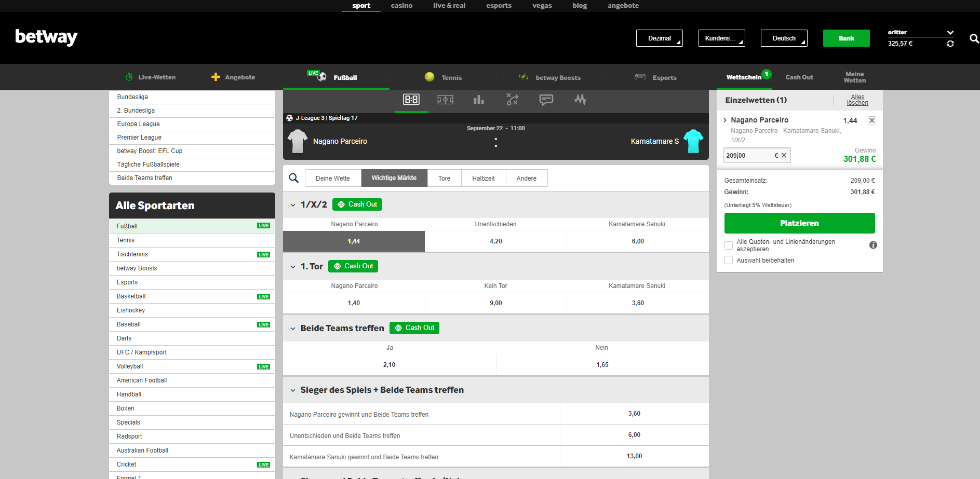Open the tactics lineup icon
The image size is (980, 479).
pyautogui.click(x=512, y=100)
